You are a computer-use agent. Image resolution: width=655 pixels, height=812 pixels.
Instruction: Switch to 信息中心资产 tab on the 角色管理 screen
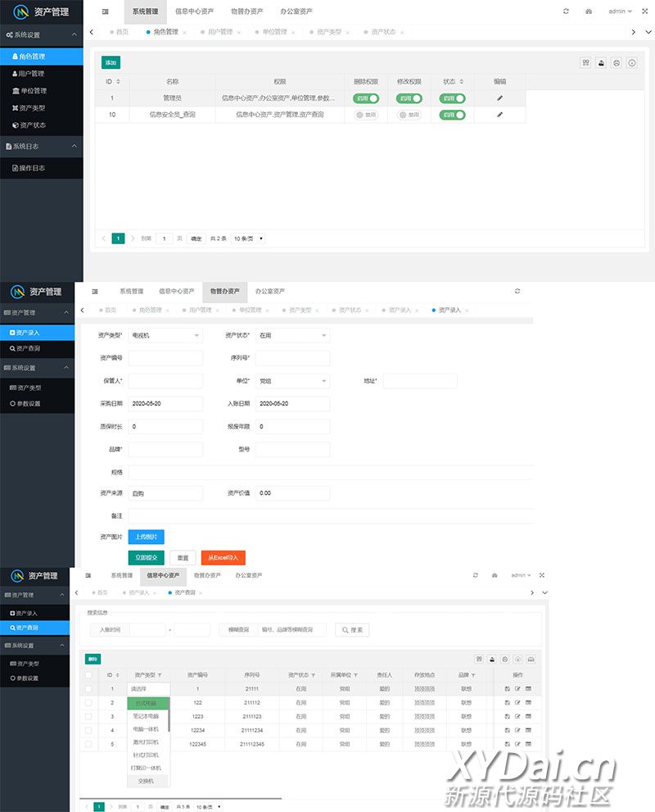click(x=194, y=11)
